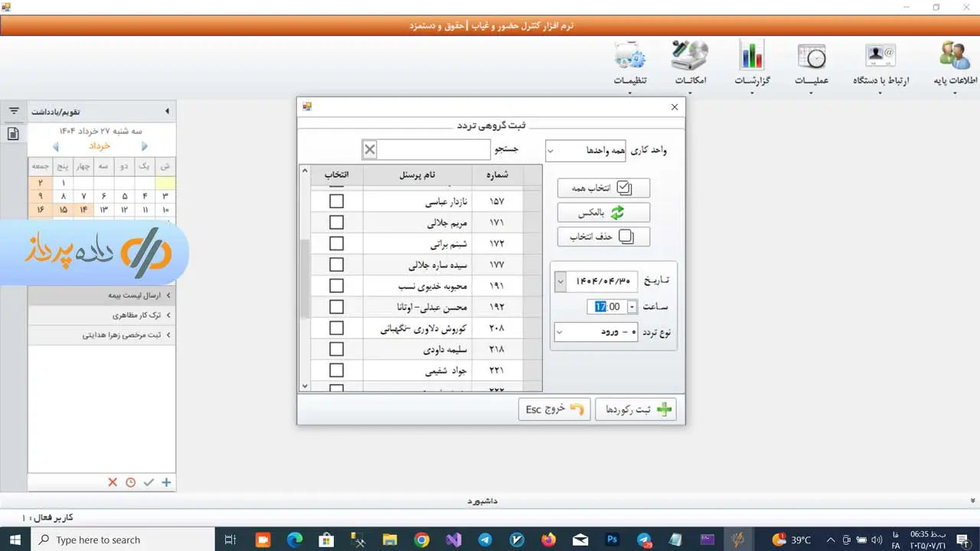Check the box for نازدار عباسی
The image size is (980, 551).
click(x=336, y=201)
